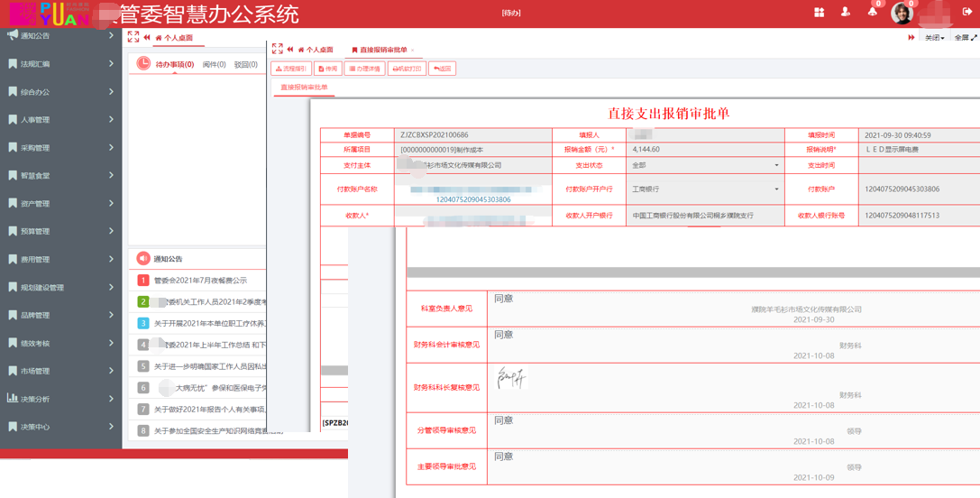Select the 阅件(0) tab

pyautogui.click(x=214, y=65)
